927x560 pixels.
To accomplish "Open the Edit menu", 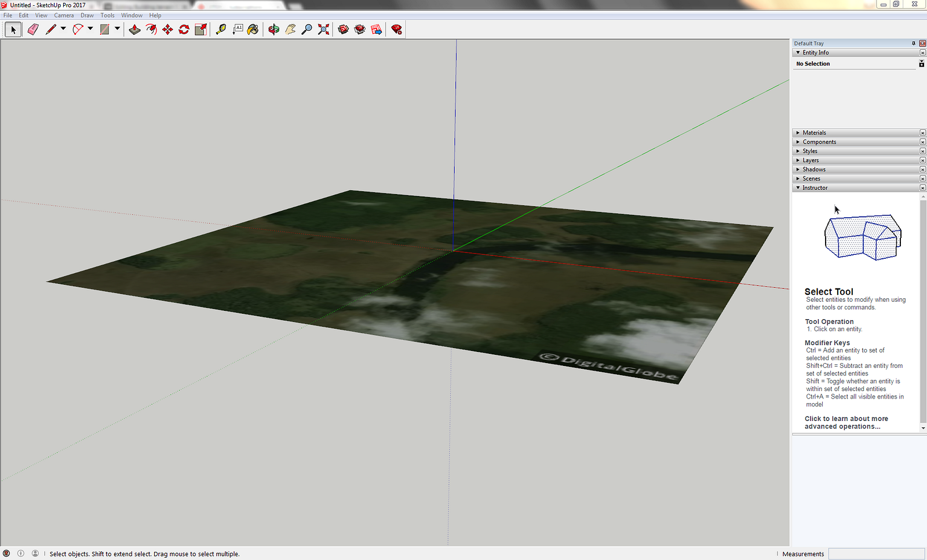I will tap(23, 16).
